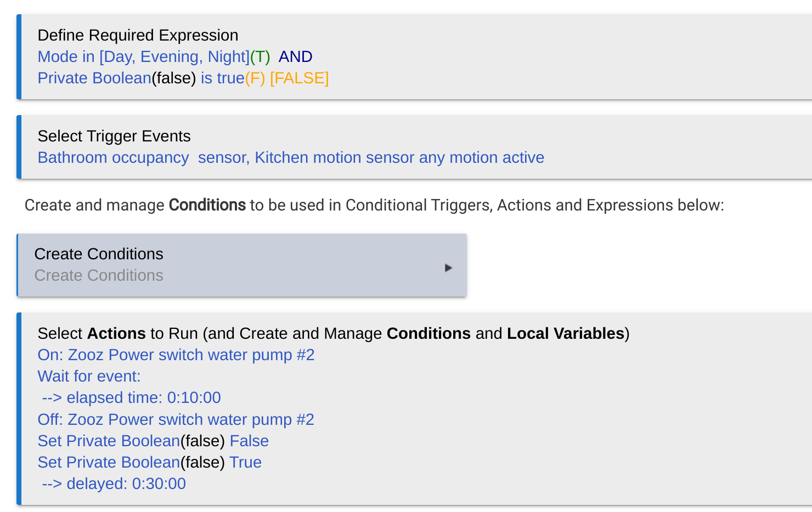
Task: Click Off: Zooz Power switch water pump action
Action: [176, 420]
